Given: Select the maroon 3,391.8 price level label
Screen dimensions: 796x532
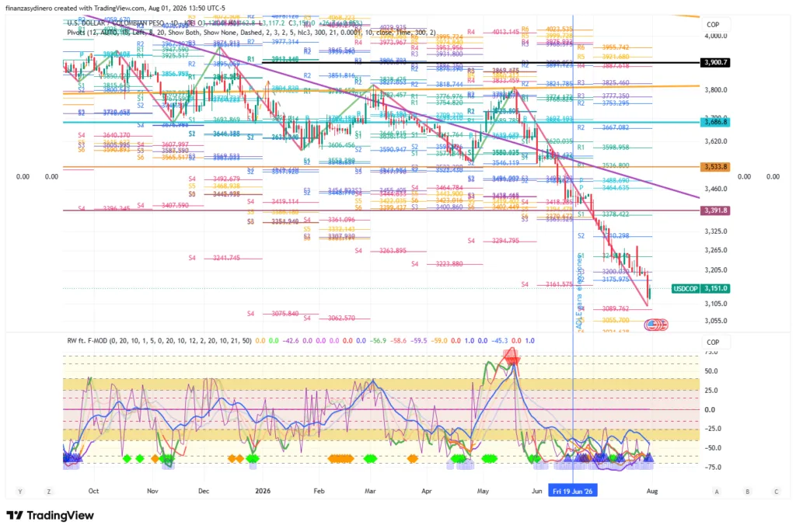Looking at the screenshot, I should point(715,210).
